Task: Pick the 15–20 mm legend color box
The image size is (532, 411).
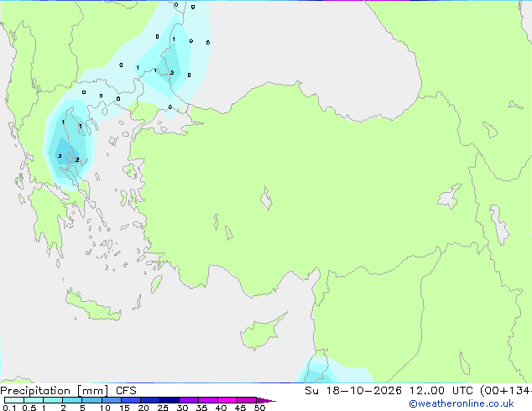Action: (x=130, y=400)
